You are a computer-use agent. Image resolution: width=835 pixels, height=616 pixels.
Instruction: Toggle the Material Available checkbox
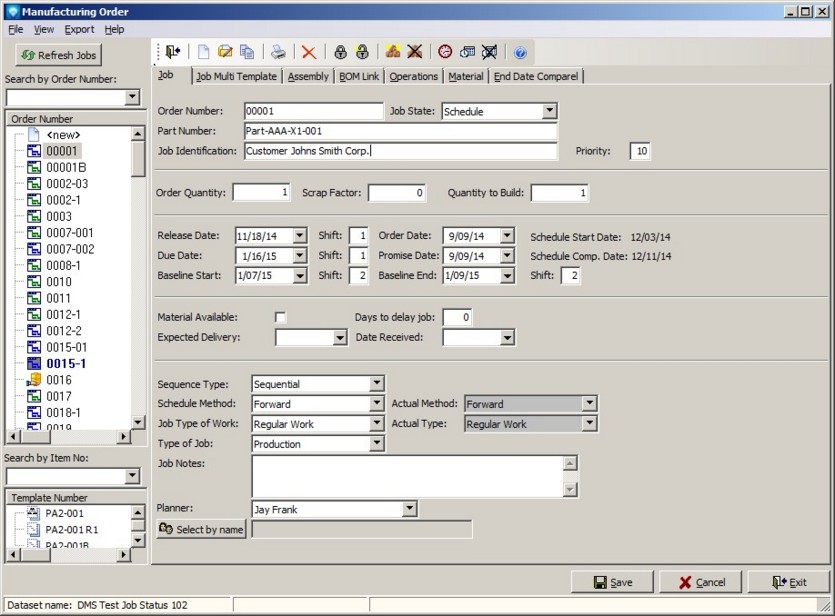click(281, 317)
